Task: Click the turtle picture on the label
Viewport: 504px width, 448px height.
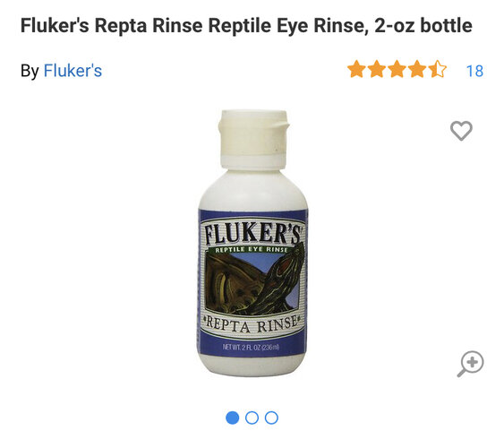Action: (254, 280)
